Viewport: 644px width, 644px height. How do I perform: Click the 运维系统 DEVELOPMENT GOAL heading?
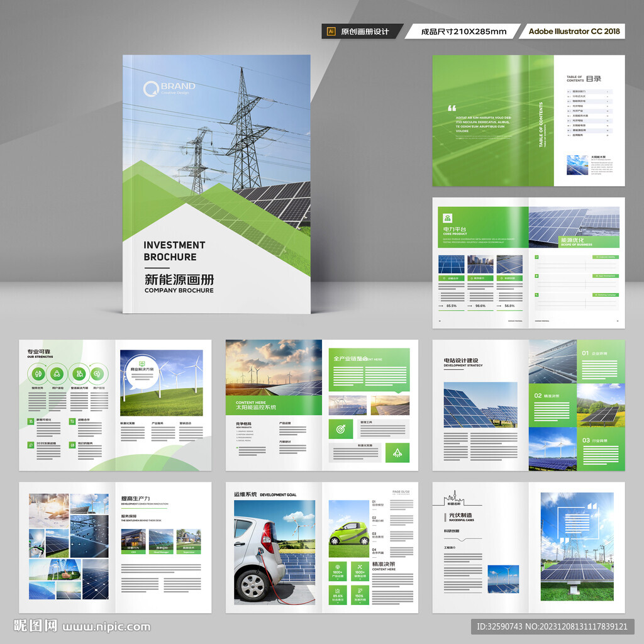click(x=265, y=494)
